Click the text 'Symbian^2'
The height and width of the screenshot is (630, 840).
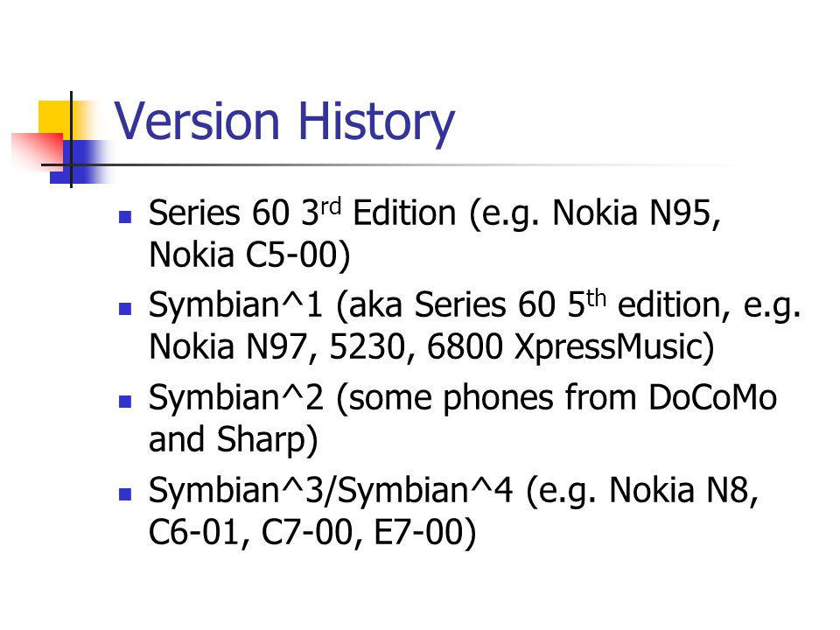pyautogui.click(x=235, y=398)
